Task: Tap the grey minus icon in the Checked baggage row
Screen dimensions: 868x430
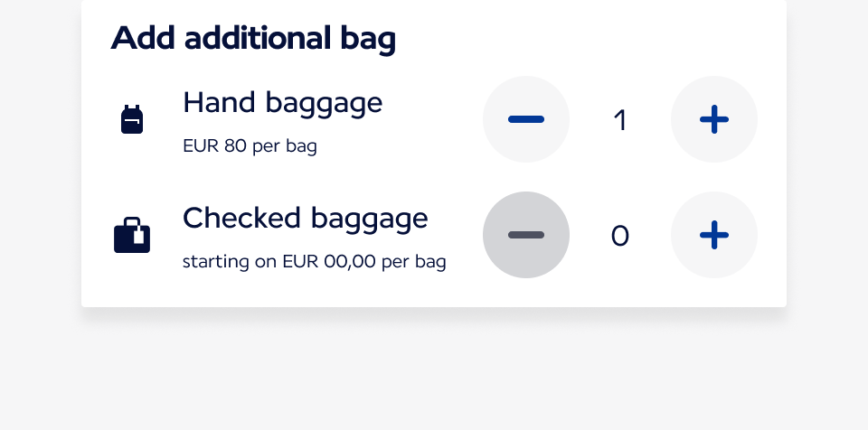Action: click(x=526, y=235)
